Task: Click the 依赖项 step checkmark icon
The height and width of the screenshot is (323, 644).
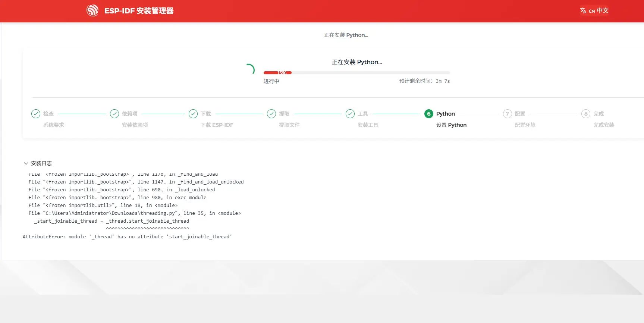Action: coord(114,114)
